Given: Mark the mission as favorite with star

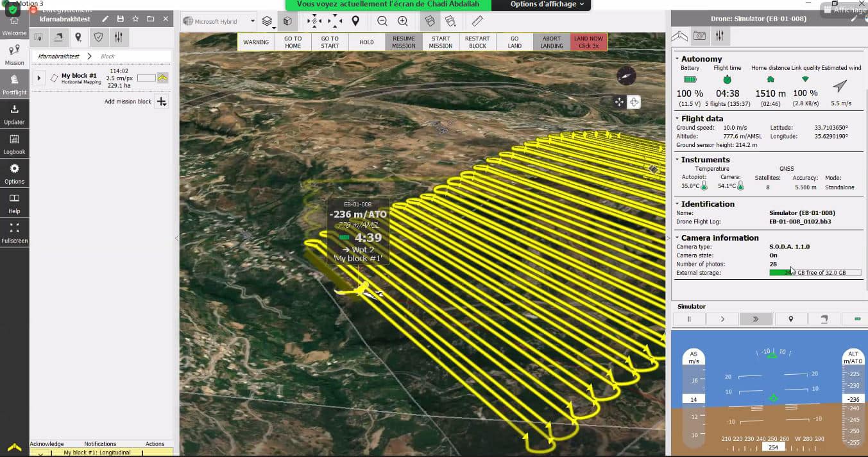Looking at the screenshot, I should click(135, 19).
